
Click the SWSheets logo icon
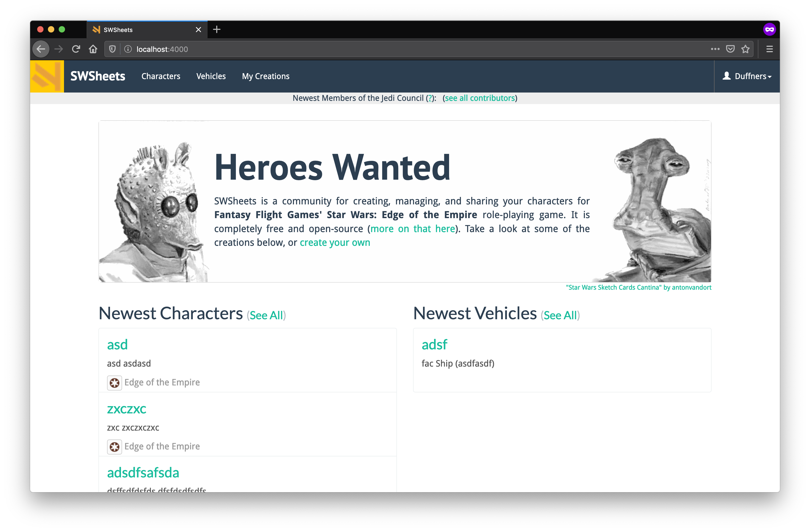(x=47, y=76)
